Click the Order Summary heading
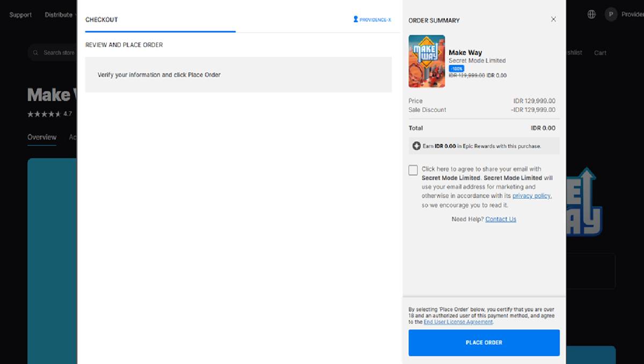Image resolution: width=644 pixels, height=364 pixels. [x=434, y=20]
